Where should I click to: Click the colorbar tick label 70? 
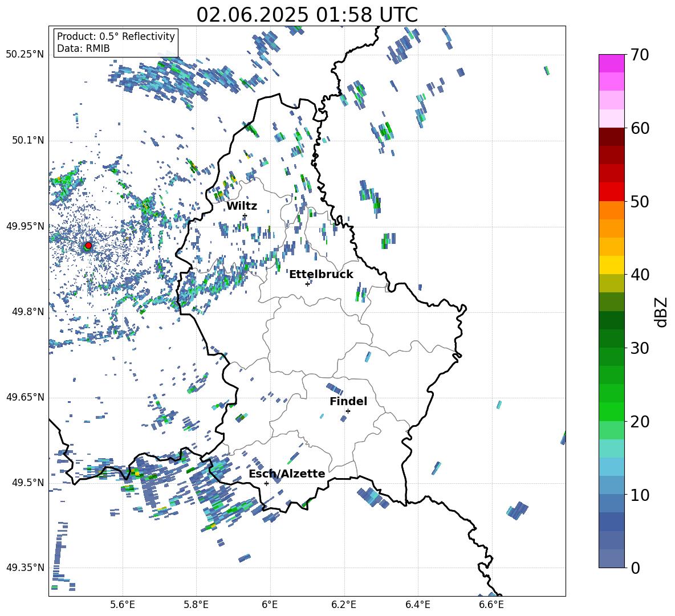(640, 55)
